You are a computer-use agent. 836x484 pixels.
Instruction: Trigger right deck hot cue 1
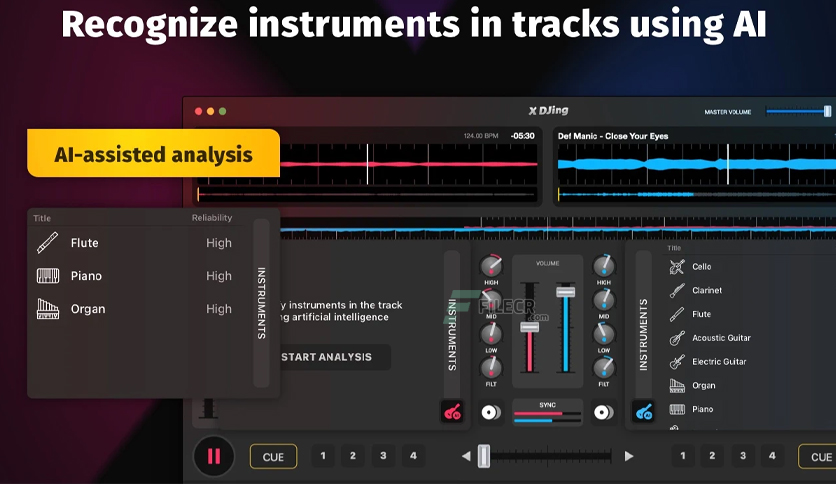tap(682, 456)
